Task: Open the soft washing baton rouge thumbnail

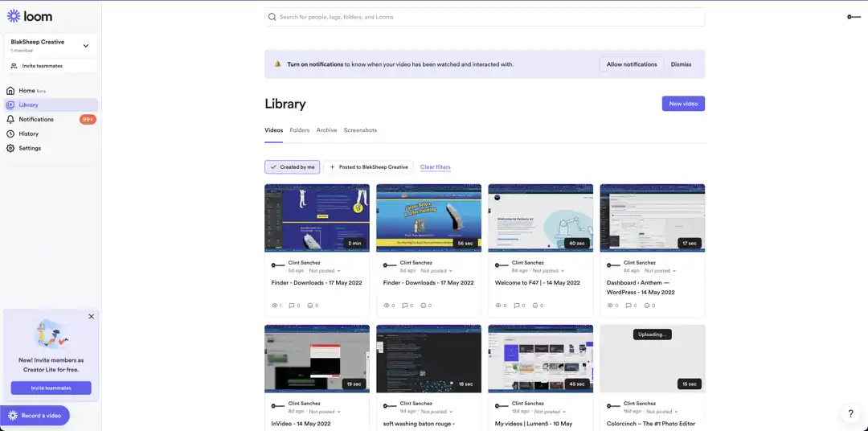Action: coord(429,359)
